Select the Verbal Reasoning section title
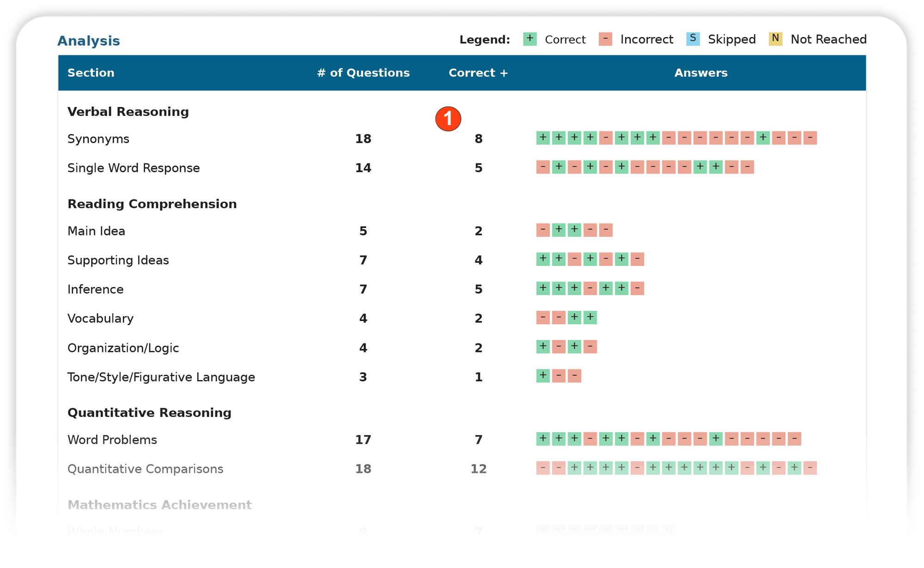924x568 pixels. [128, 112]
